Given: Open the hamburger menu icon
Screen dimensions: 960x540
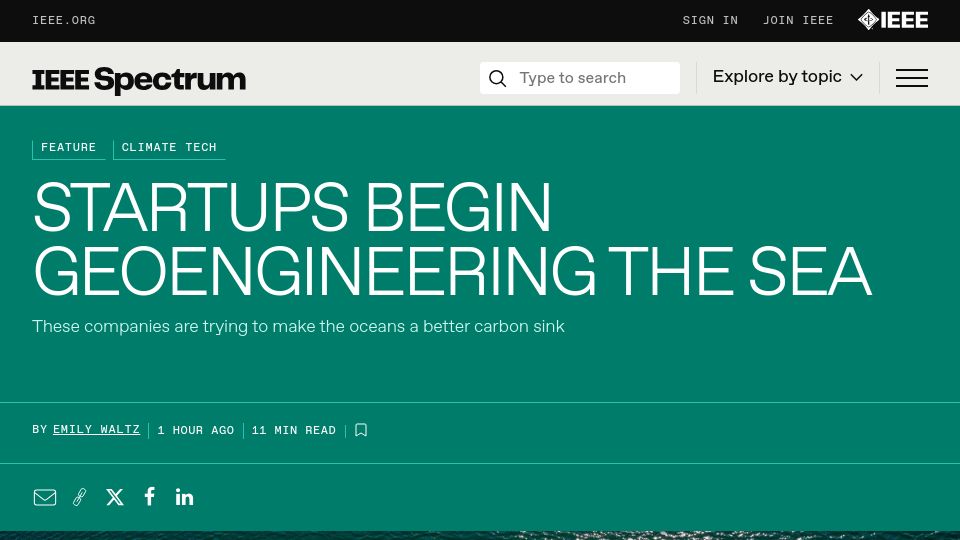Looking at the screenshot, I should click(912, 78).
